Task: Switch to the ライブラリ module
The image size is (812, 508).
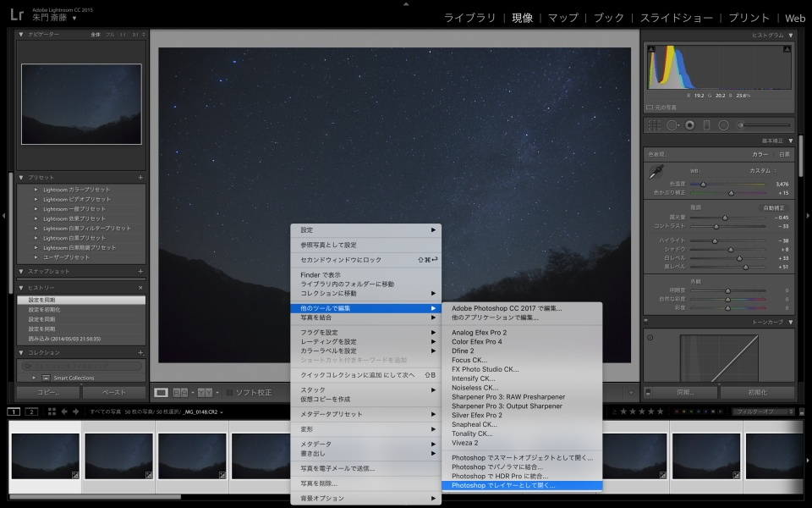Action: point(469,18)
